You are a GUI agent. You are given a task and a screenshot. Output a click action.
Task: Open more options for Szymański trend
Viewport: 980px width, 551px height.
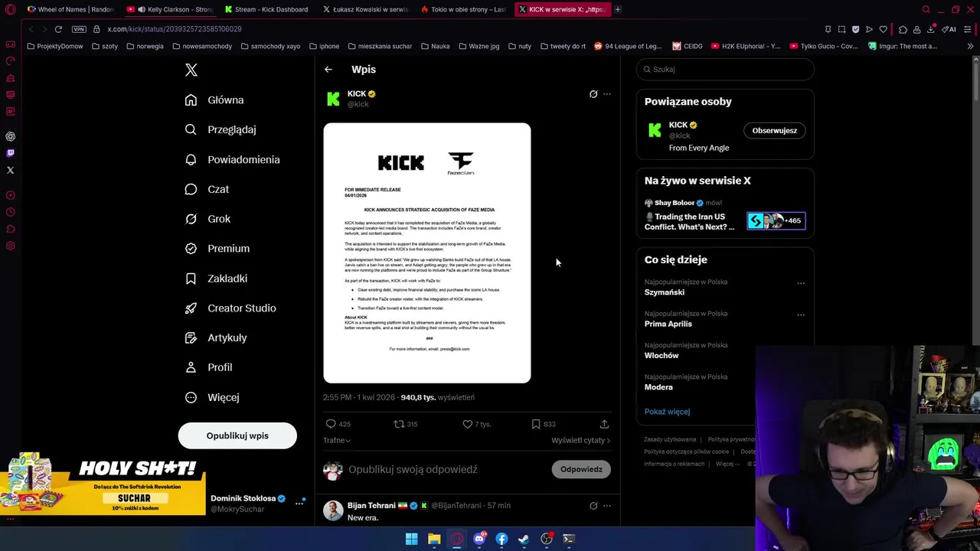[x=801, y=283]
